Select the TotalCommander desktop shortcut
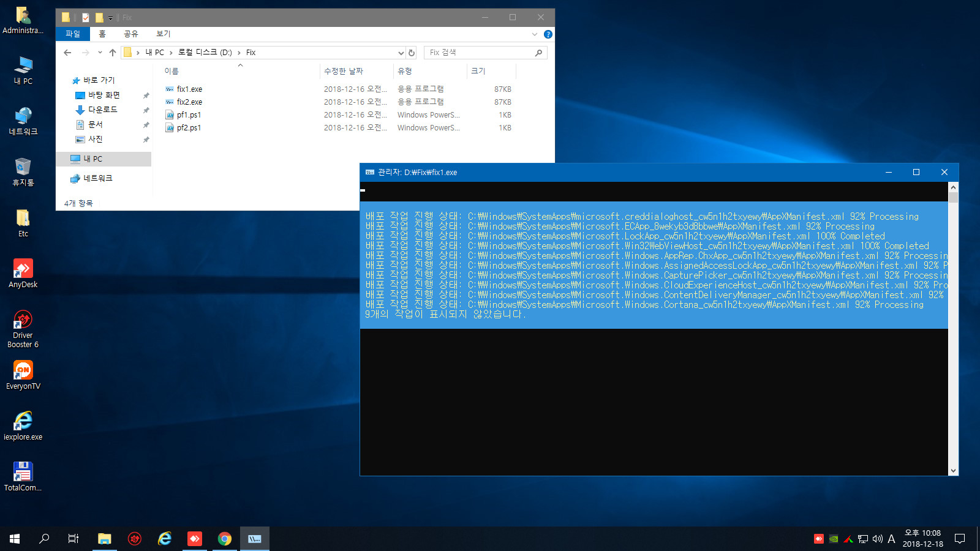 pos(23,477)
